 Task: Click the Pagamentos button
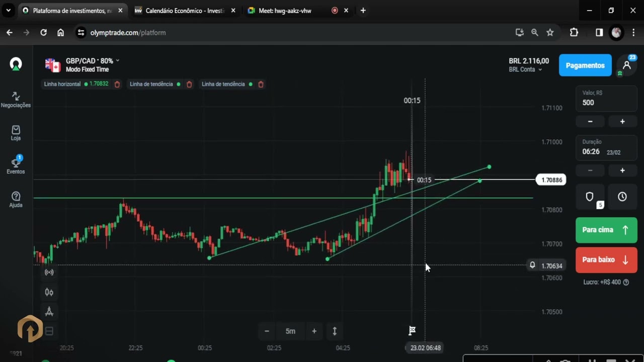click(585, 65)
